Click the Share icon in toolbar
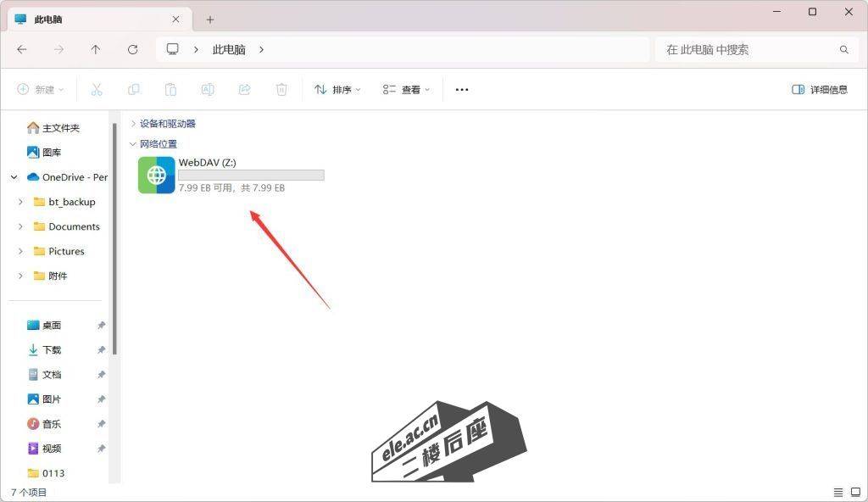The image size is (868, 502). [245, 89]
